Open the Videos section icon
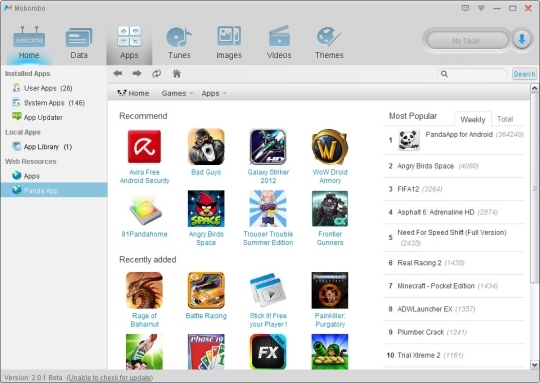The width and height of the screenshot is (540, 383). (279, 36)
